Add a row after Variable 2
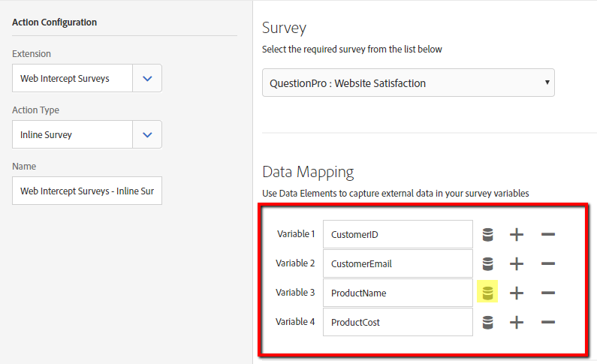The height and width of the screenshot is (364, 597). pos(517,263)
